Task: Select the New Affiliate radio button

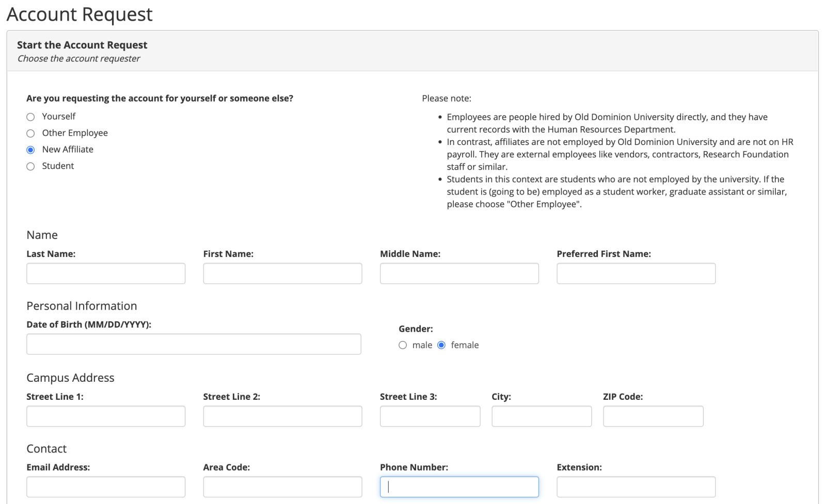Action: (x=30, y=150)
